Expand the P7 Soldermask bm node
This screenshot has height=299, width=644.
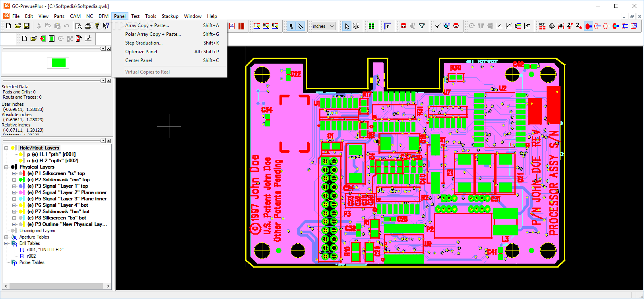(x=14, y=212)
